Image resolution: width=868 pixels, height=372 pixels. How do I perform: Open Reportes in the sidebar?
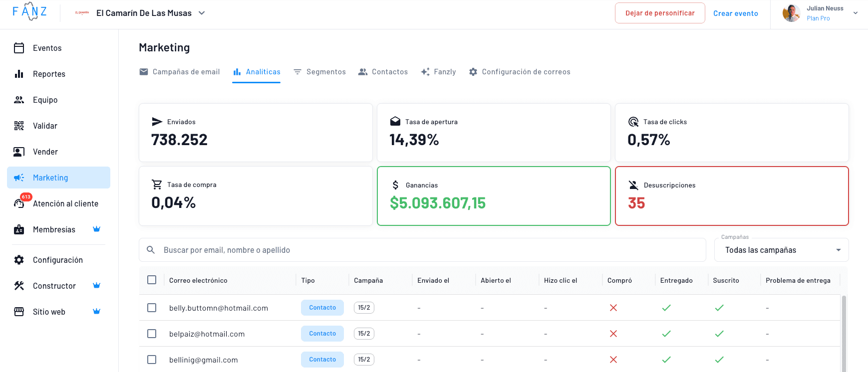58,74
